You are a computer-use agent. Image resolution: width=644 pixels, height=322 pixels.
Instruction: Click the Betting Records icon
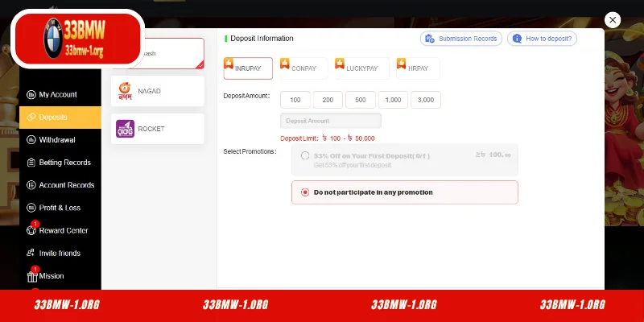[31, 163]
